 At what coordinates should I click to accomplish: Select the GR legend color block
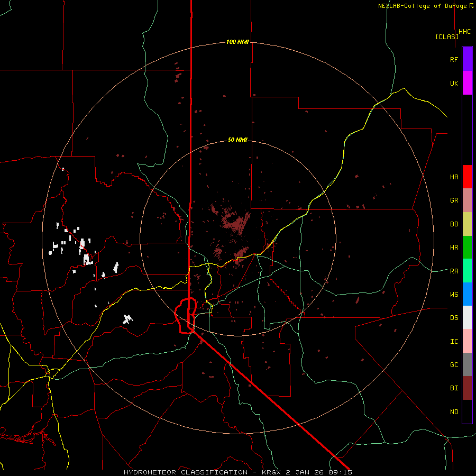467,200
